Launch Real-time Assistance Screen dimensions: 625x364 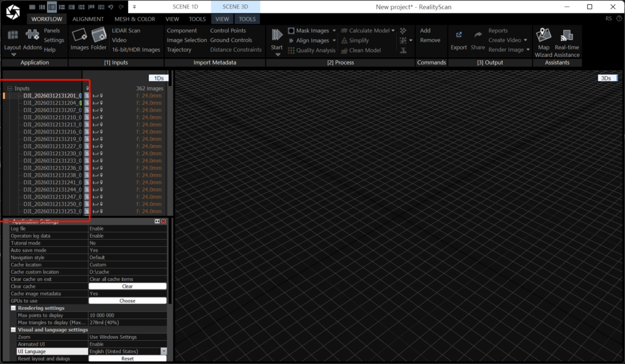(x=567, y=37)
